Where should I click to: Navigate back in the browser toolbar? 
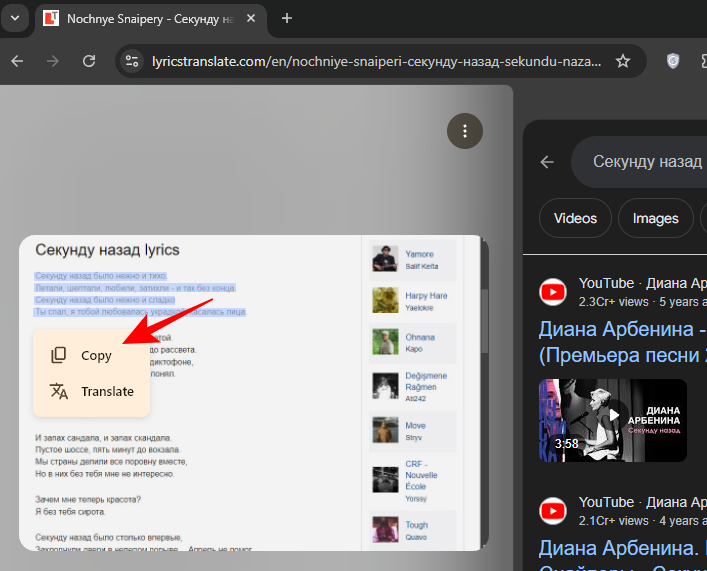click(x=17, y=61)
